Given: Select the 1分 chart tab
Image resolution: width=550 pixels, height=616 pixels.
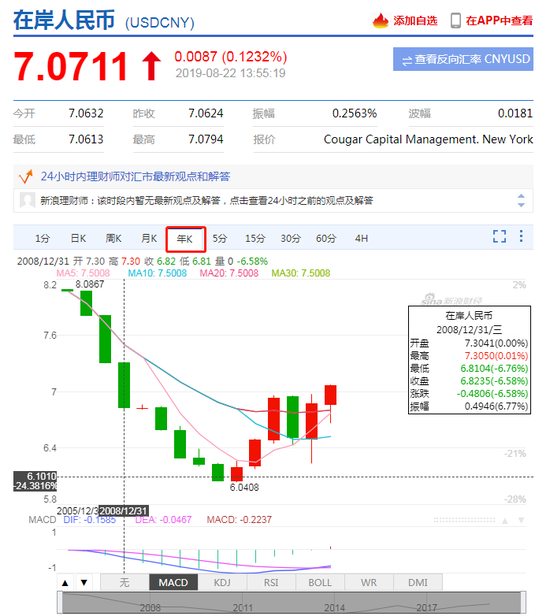Looking at the screenshot, I should [x=42, y=238].
